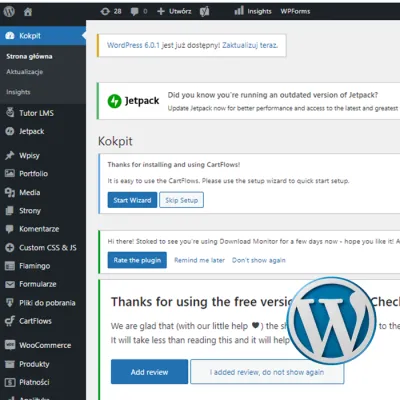Click the Jetpack sidebar menu label

coord(31,132)
